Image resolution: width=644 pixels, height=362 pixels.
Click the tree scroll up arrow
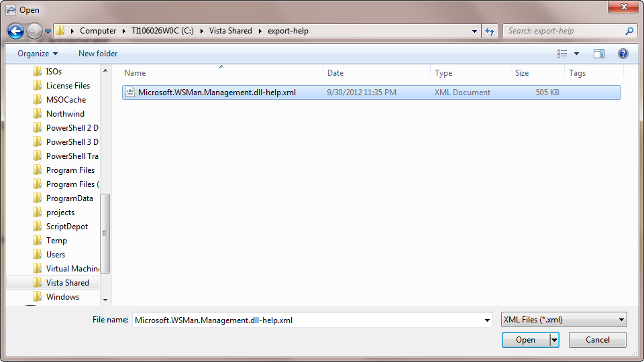105,70
